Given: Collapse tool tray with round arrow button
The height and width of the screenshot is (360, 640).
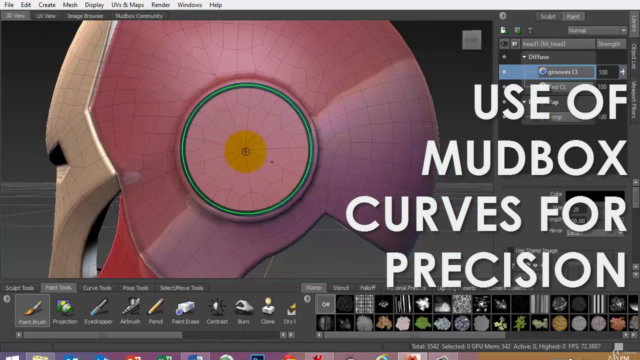Looking at the screenshot, I should (x=7, y=299).
